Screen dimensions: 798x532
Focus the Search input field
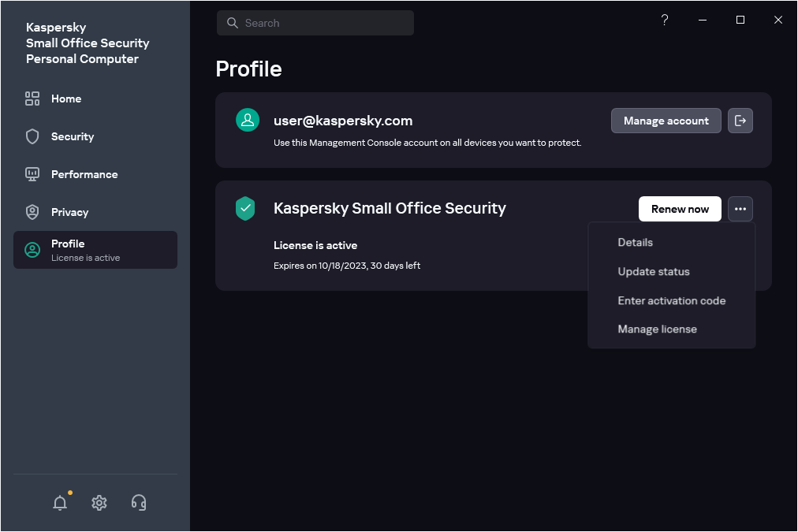pos(323,23)
